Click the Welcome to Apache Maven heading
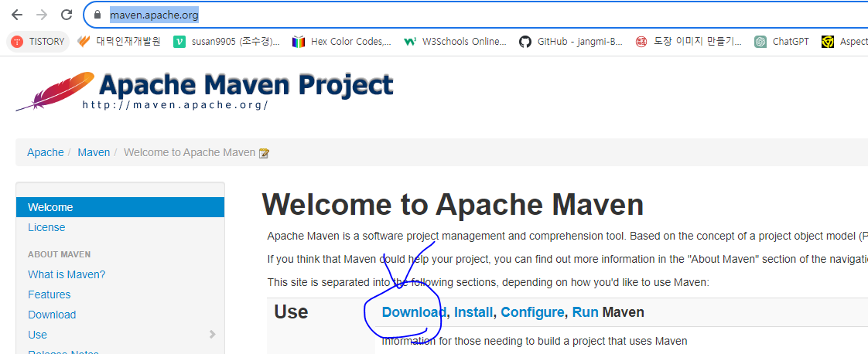The image size is (868, 354). (x=453, y=205)
